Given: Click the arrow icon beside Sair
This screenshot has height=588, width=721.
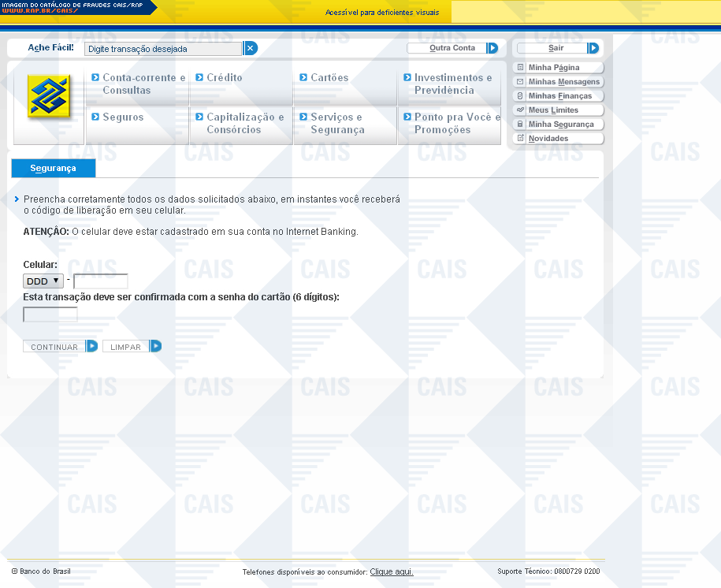Looking at the screenshot, I should (593, 48).
